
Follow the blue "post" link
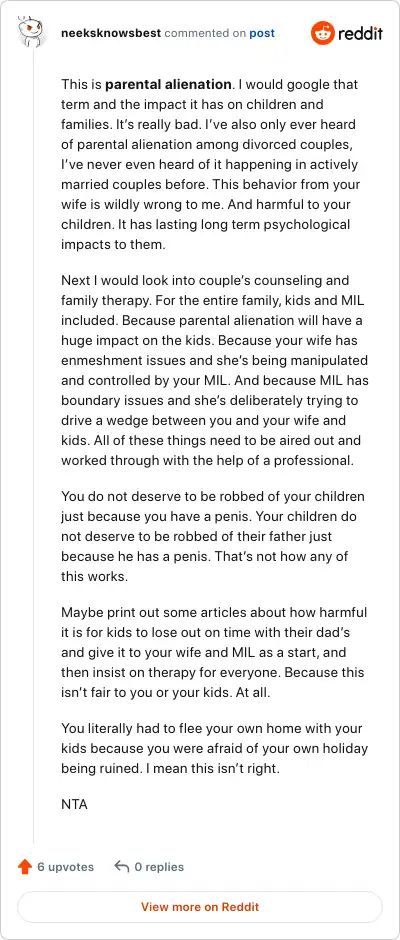pos(262,33)
